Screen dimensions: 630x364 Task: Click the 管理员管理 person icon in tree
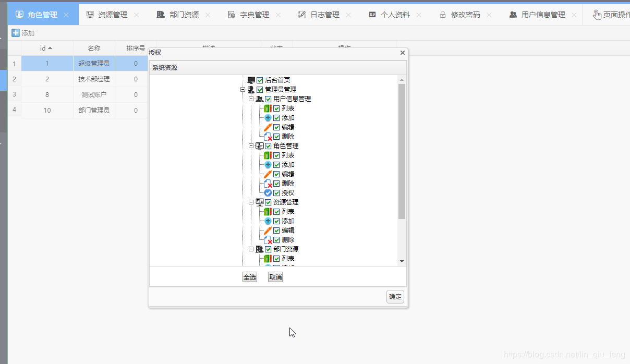click(x=251, y=90)
